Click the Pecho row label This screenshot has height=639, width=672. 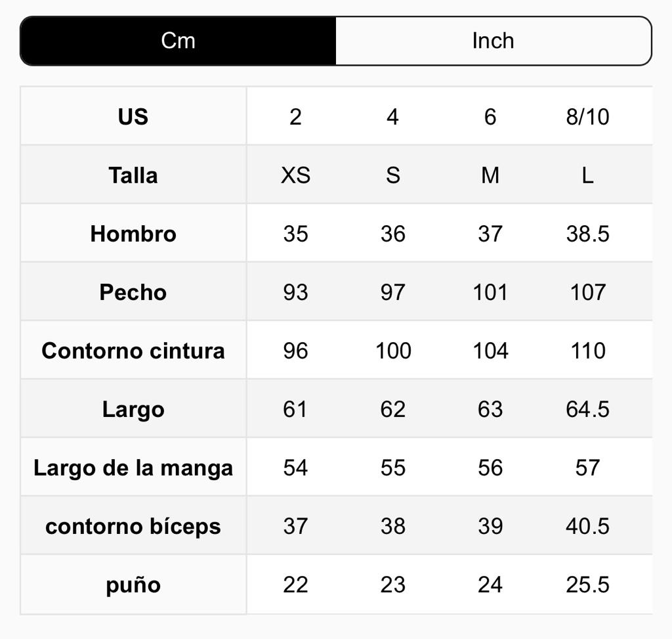pyautogui.click(x=133, y=292)
